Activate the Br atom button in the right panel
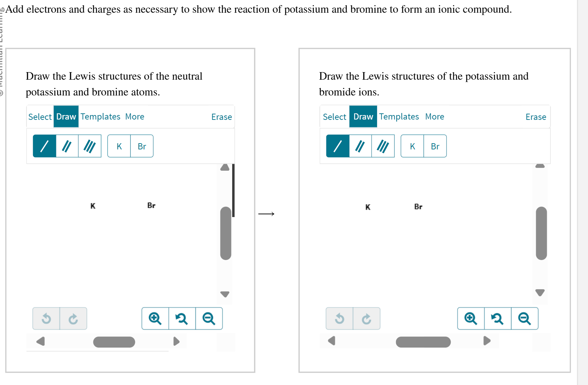588x385 pixels. [x=435, y=146]
